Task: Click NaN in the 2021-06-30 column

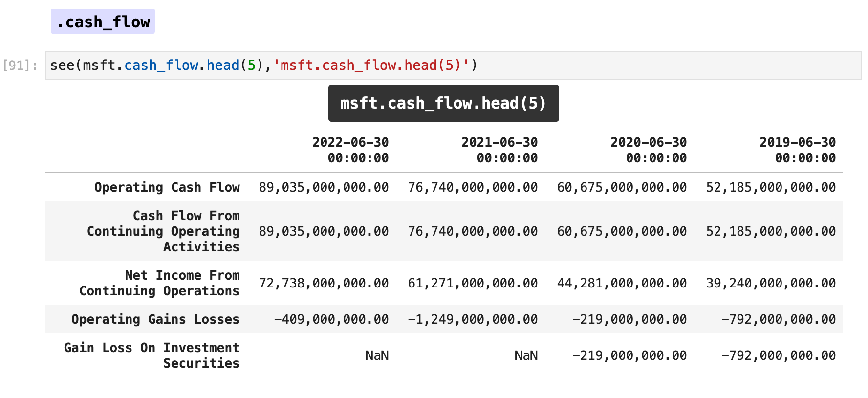Action: point(526,355)
